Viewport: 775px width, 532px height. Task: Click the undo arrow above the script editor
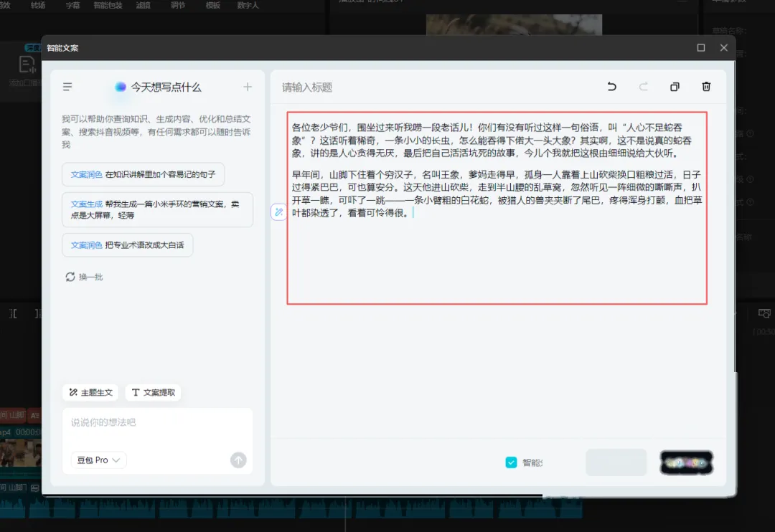[612, 87]
